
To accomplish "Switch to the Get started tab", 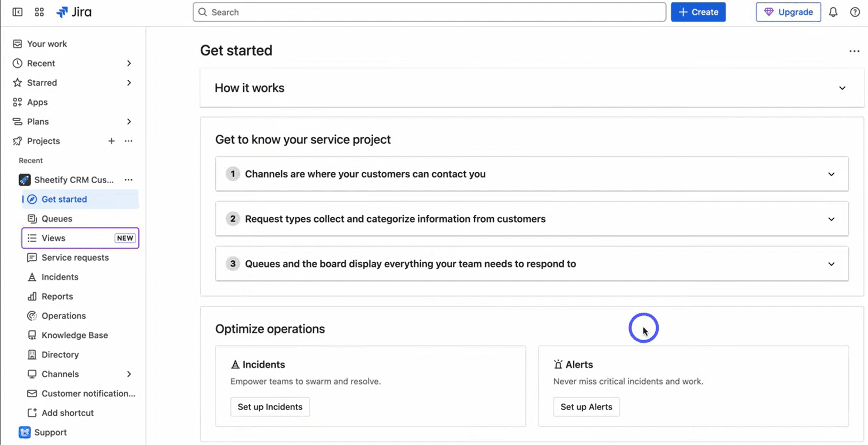I will [x=64, y=199].
